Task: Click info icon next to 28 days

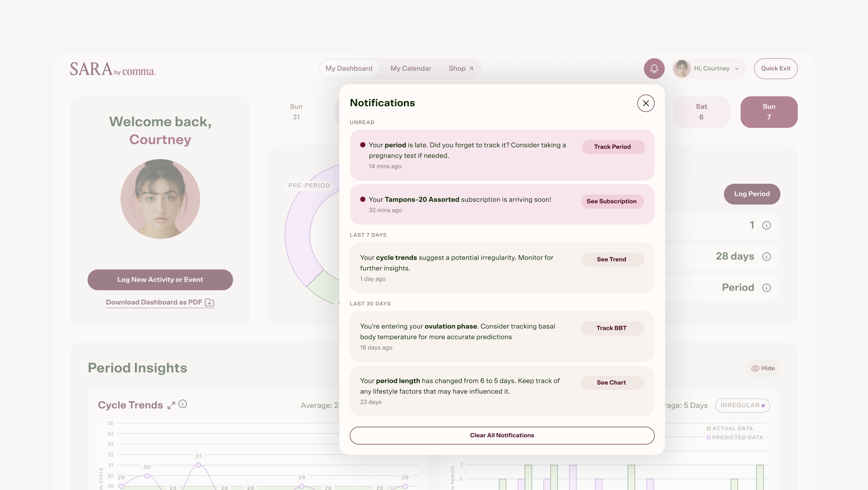Action: coord(767,256)
